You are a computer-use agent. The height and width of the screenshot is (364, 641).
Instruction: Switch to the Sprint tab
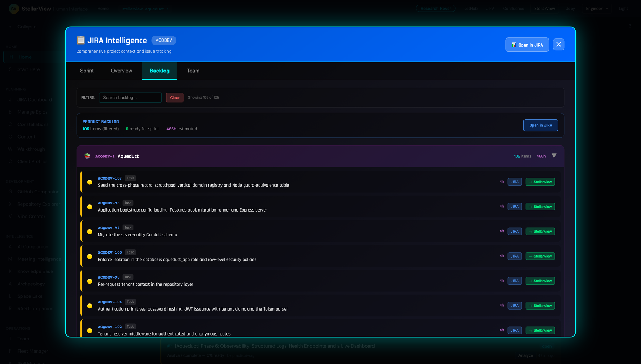pyautogui.click(x=87, y=71)
